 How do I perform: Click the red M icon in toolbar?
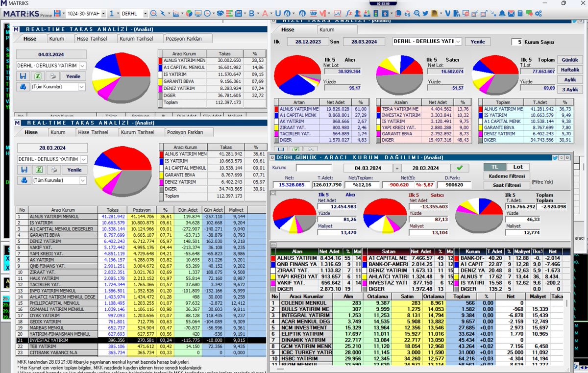pos(323,13)
